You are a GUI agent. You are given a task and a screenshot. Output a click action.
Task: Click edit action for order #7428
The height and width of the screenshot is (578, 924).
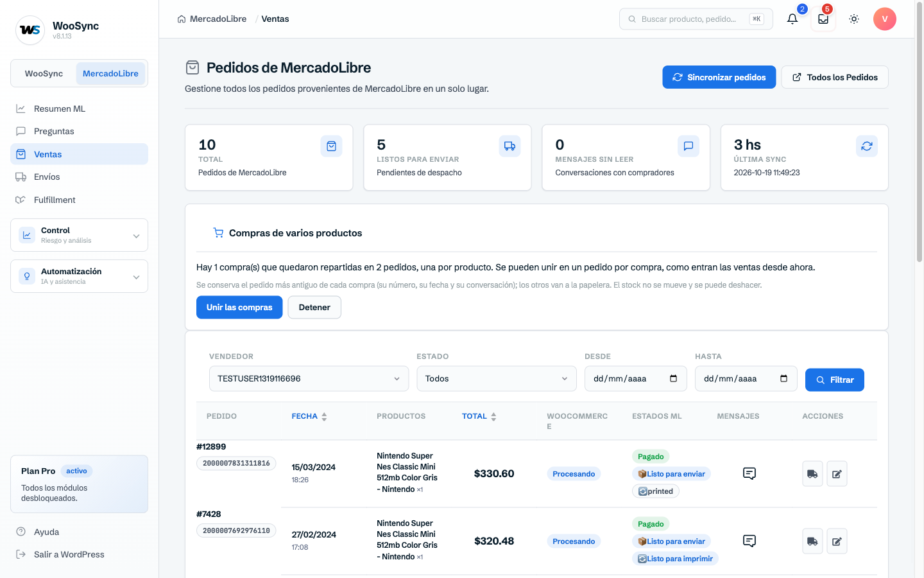tap(837, 541)
